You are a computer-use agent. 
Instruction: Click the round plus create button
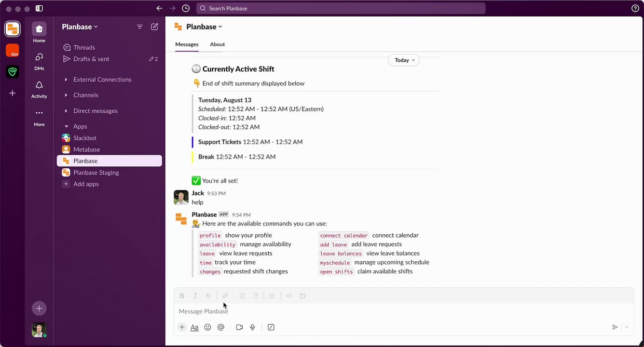[x=39, y=308]
